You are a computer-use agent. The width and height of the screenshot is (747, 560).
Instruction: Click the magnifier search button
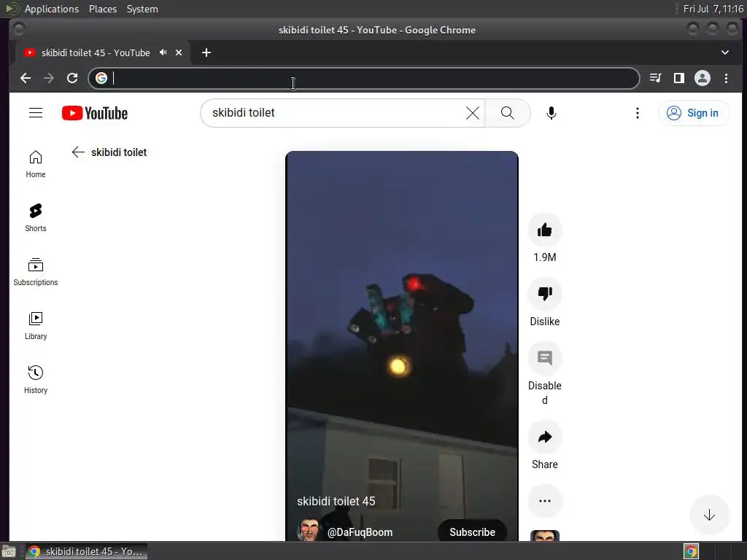click(508, 113)
